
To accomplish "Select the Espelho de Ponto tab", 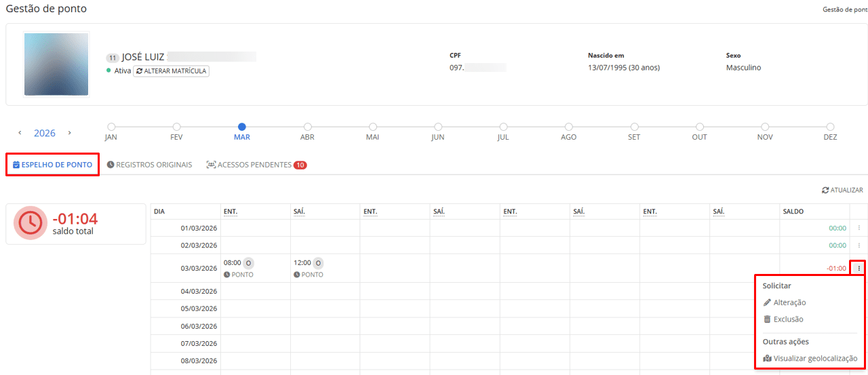I will pos(52,165).
